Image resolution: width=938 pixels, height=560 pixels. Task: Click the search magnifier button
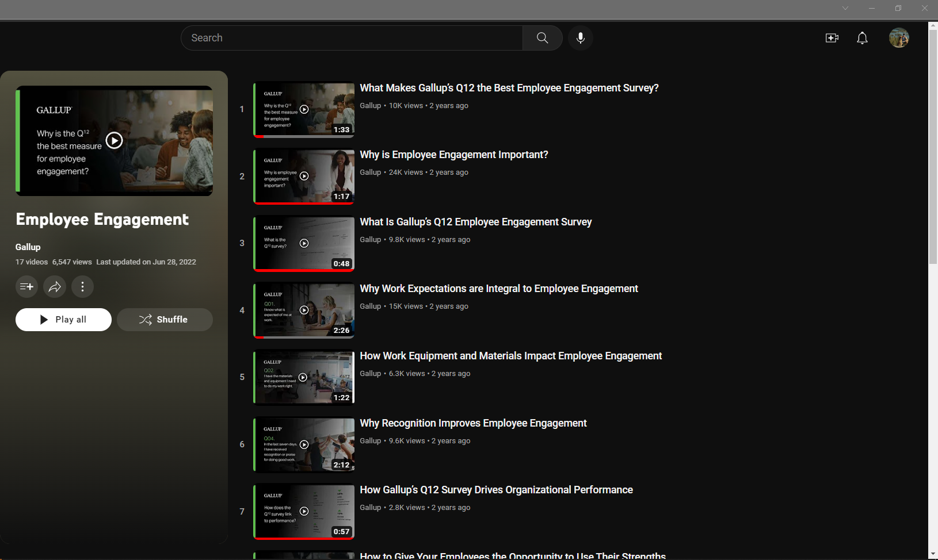pos(542,38)
